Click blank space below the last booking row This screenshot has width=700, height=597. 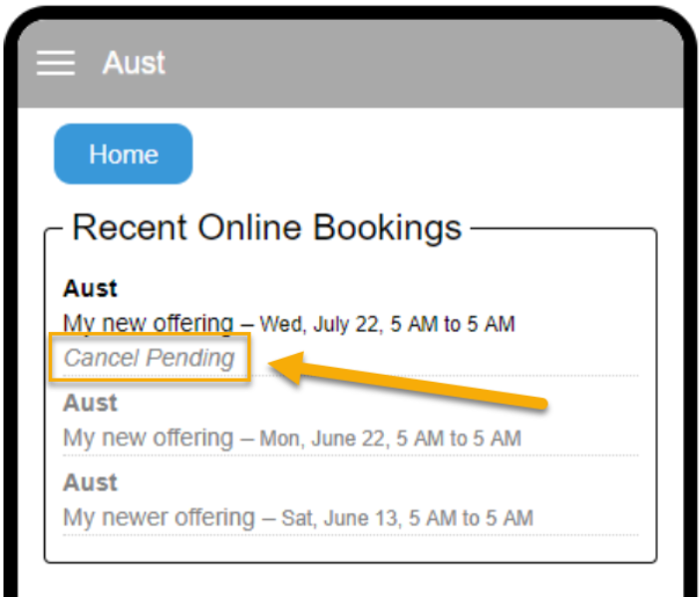point(349,548)
